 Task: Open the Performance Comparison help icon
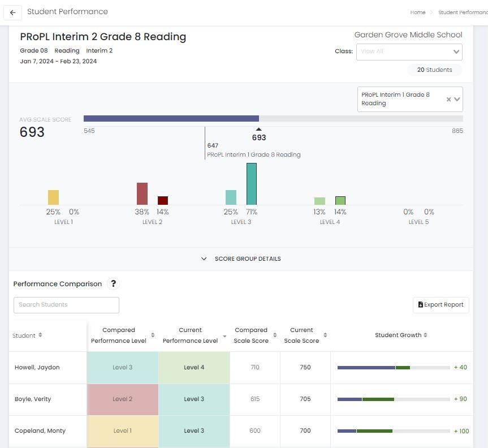tap(113, 284)
